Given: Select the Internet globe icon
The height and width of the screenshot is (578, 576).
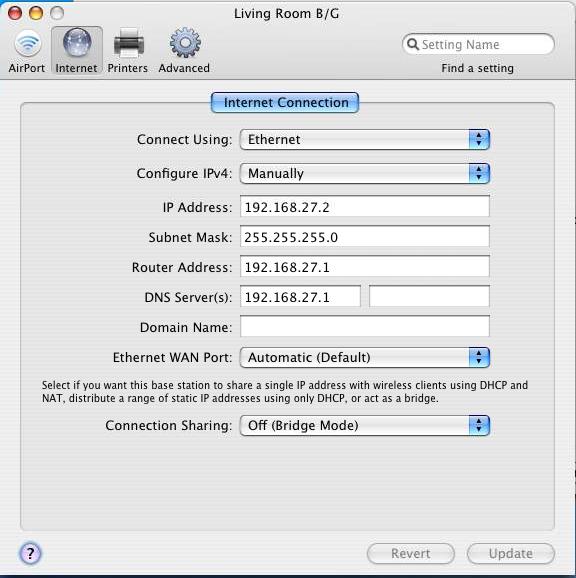Looking at the screenshot, I should coord(77,43).
